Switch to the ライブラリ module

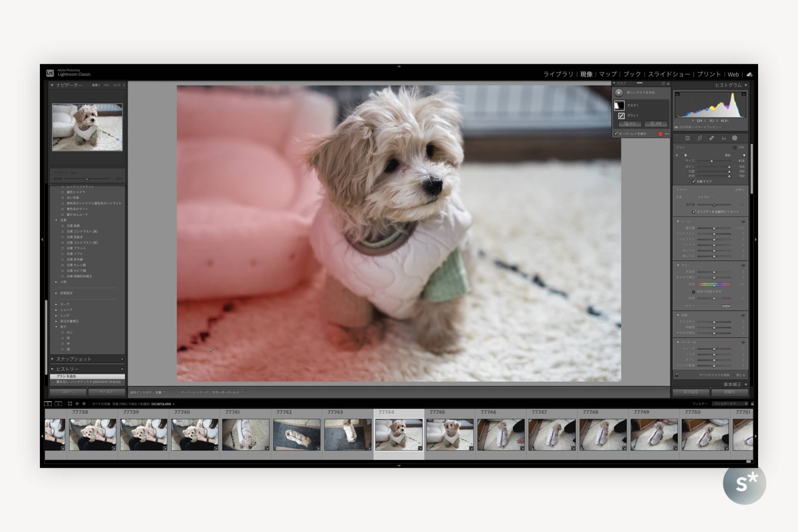click(x=558, y=74)
